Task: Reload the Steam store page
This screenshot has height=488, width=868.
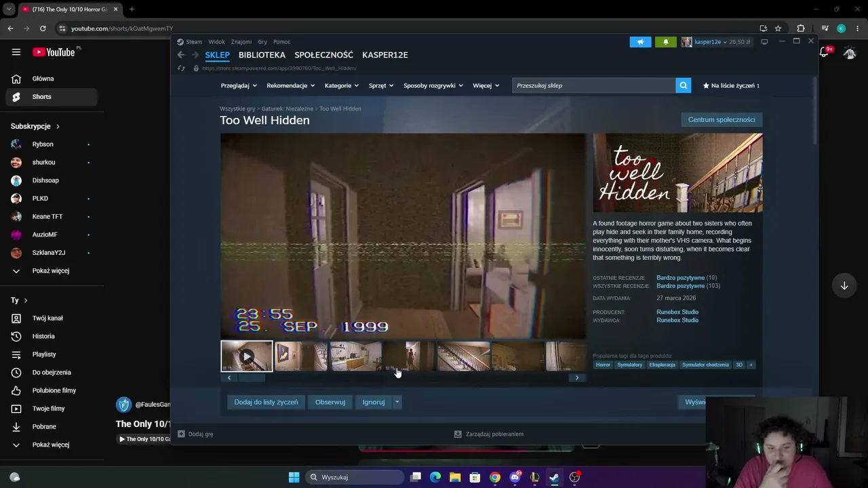Action: [x=181, y=68]
